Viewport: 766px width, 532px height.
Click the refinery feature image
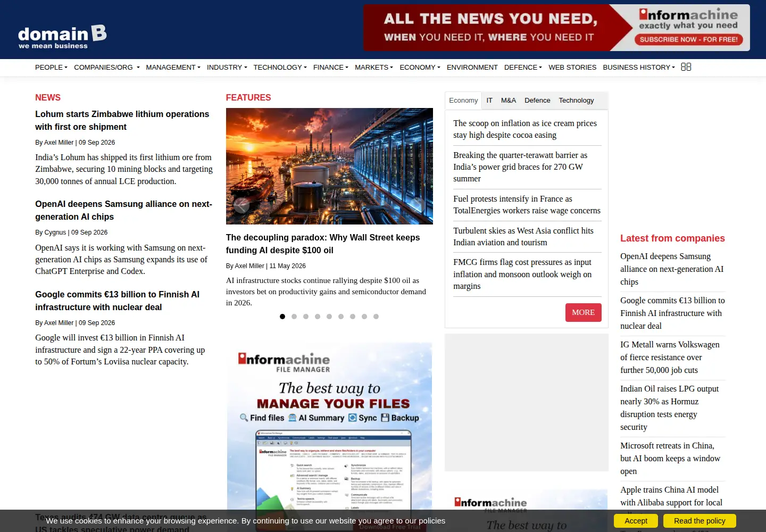329,166
